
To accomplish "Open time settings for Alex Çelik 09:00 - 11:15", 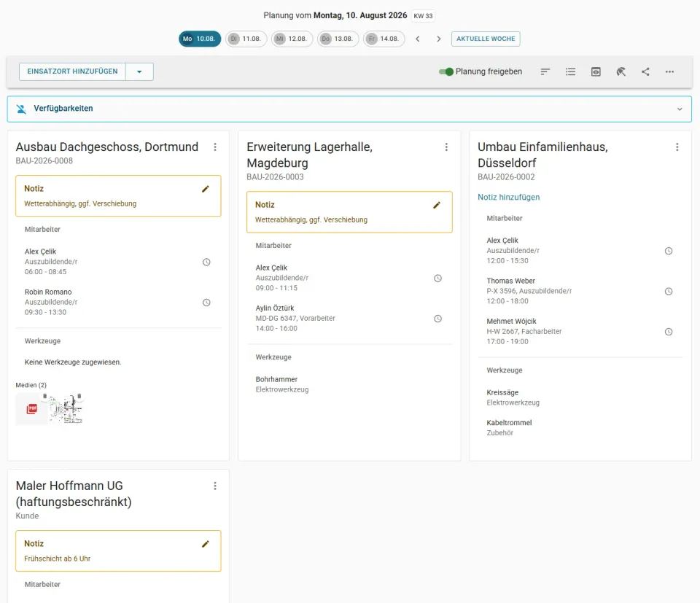I will pos(438,278).
